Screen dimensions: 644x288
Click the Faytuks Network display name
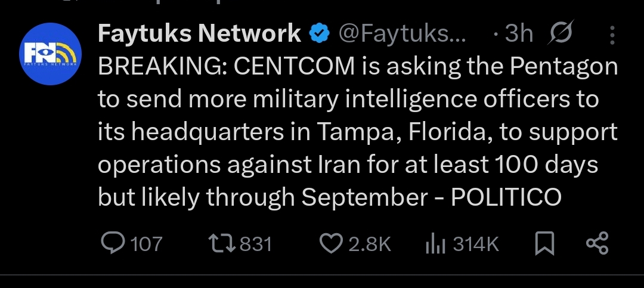[x=199, y=34]
